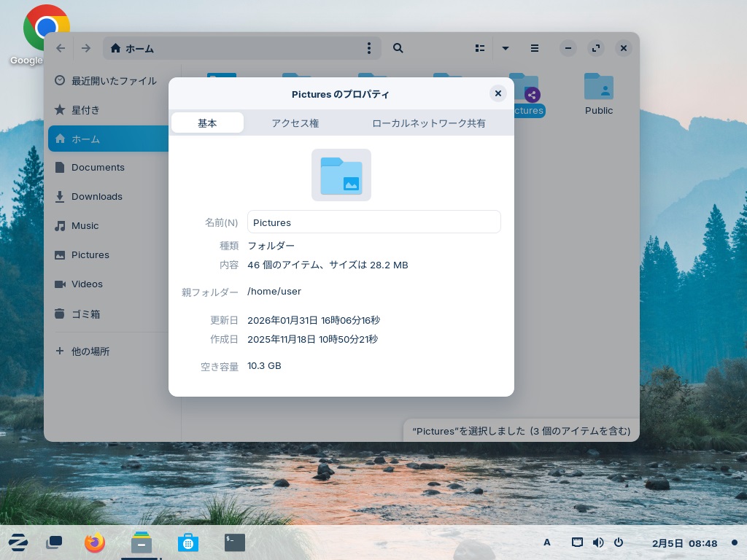Launch Firefox from the taskbar

(x=95, y=542)
